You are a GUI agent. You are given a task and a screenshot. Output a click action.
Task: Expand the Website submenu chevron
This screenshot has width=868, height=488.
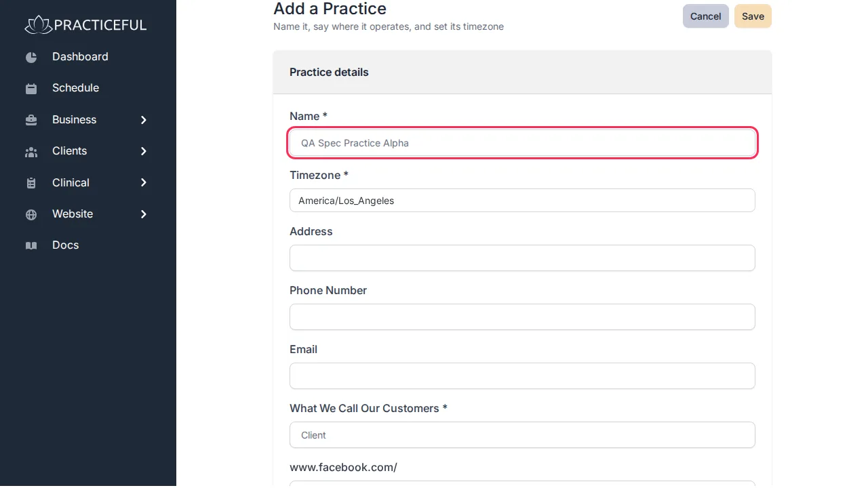[144, 214]
